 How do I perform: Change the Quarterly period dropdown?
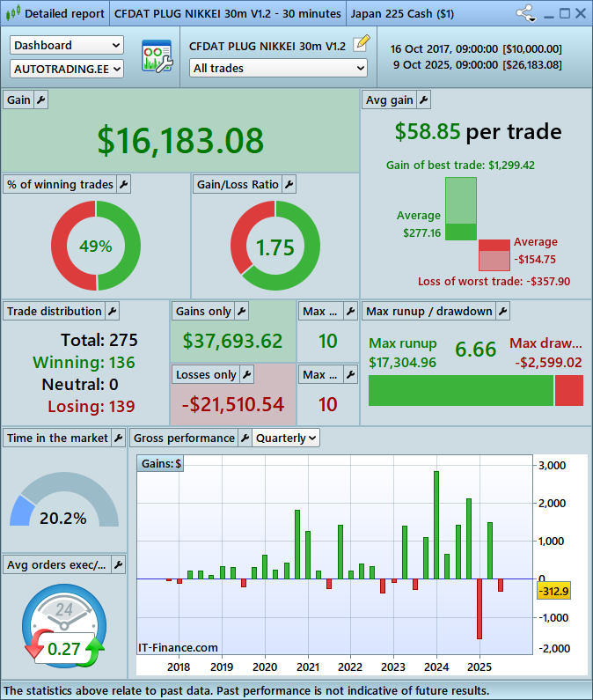[286, 438]
